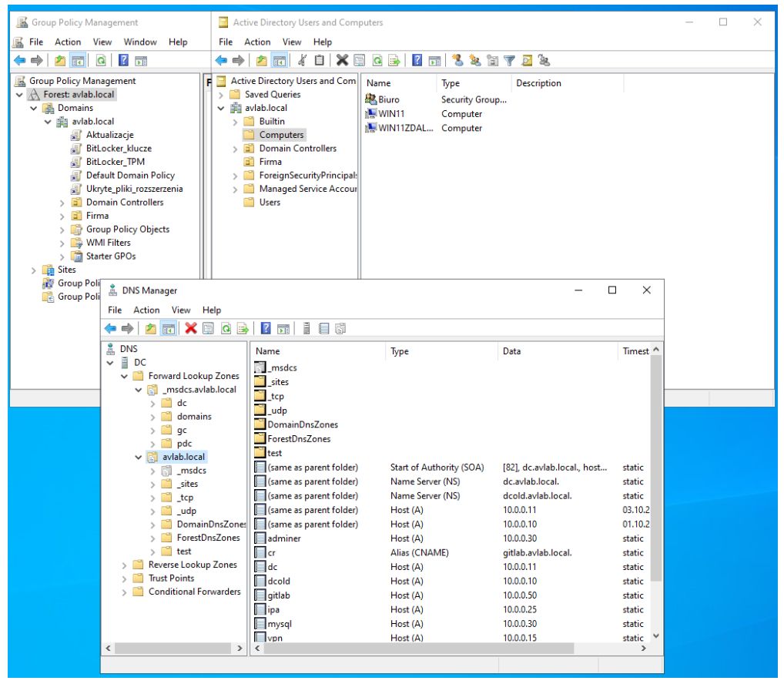Click the Data column header in DNS Manager
Viewport: 784px width, 684px height.
click(512, 351)
